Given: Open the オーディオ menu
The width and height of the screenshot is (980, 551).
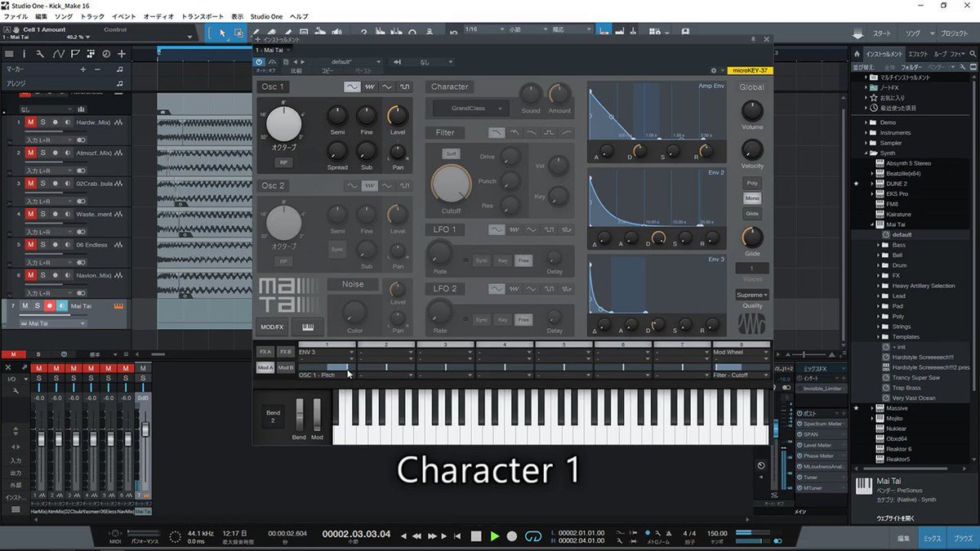Looking at the screenshot, I should [158, 16].
